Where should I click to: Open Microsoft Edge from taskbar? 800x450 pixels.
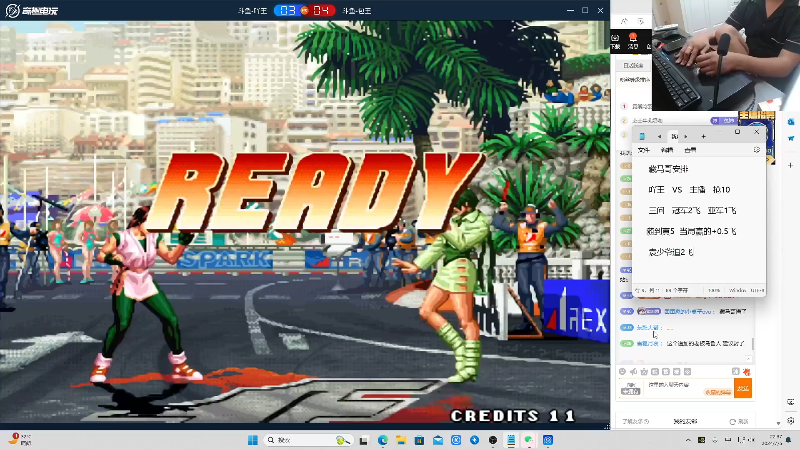[x=383, y=440]
